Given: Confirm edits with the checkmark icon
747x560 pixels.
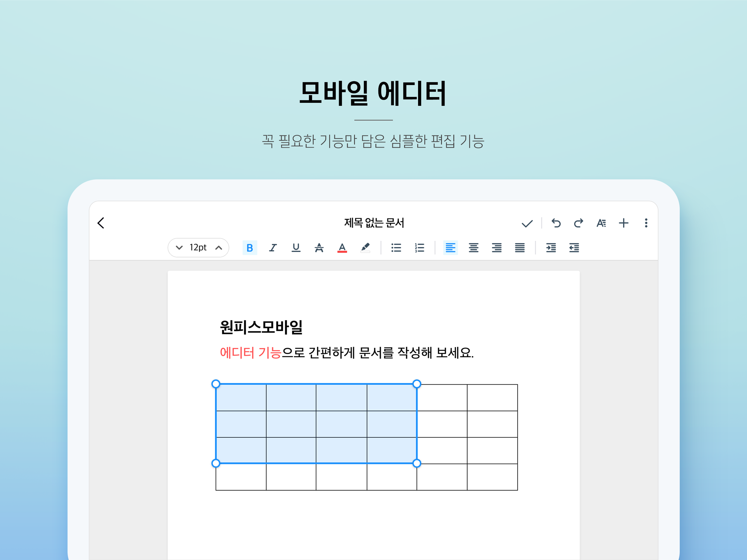Looking at the screenshot, I should coord(527,223).
